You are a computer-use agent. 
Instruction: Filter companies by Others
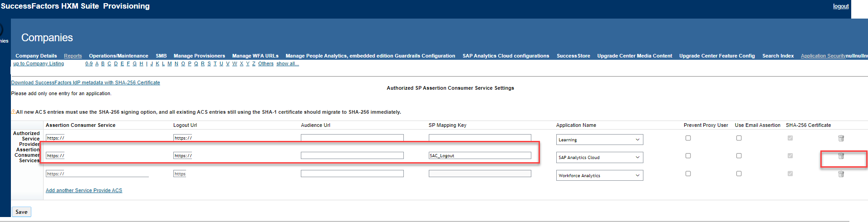pyautogui.click(x=266, y=63)
